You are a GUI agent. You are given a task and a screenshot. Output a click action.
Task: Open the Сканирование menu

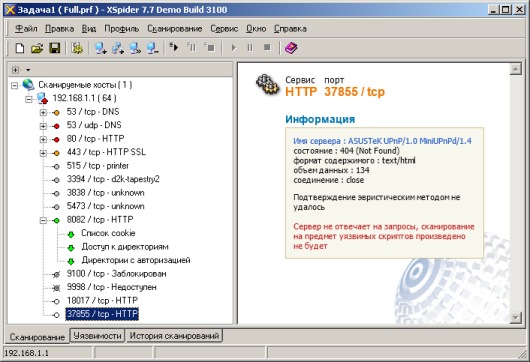click(x=175, y=29)
